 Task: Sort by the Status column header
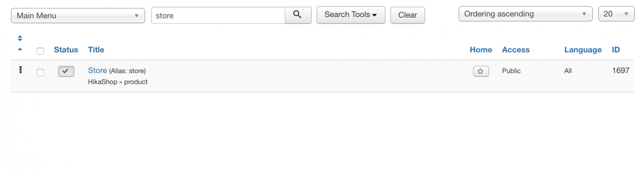[66, 50]
